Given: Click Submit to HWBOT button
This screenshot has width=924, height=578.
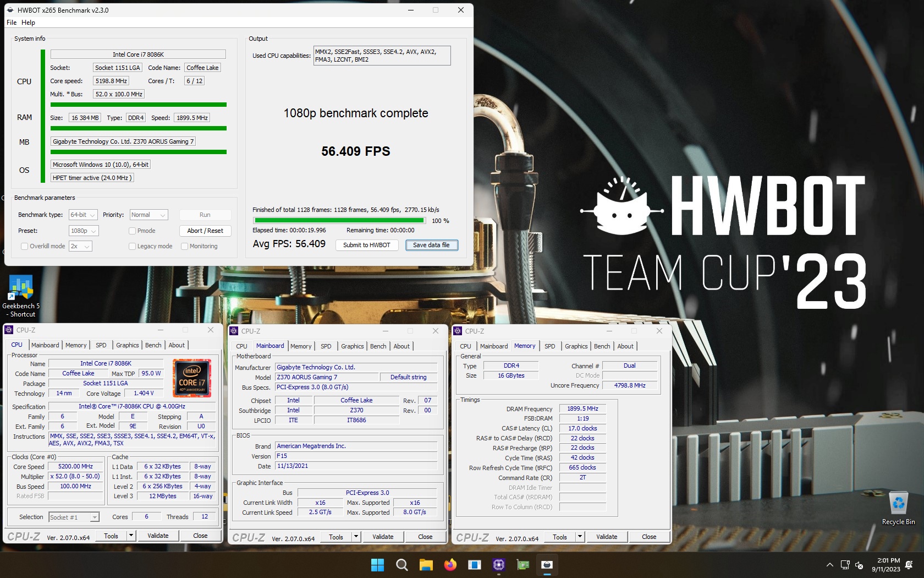Looking at the screenshot, I should tap(367, 245).
